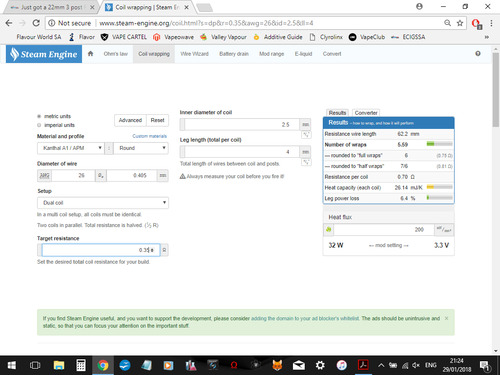This screenshot has height=375, width=500.
Task: Click the Advanced button
Action: pyautogui.click(x=130, y=120)
